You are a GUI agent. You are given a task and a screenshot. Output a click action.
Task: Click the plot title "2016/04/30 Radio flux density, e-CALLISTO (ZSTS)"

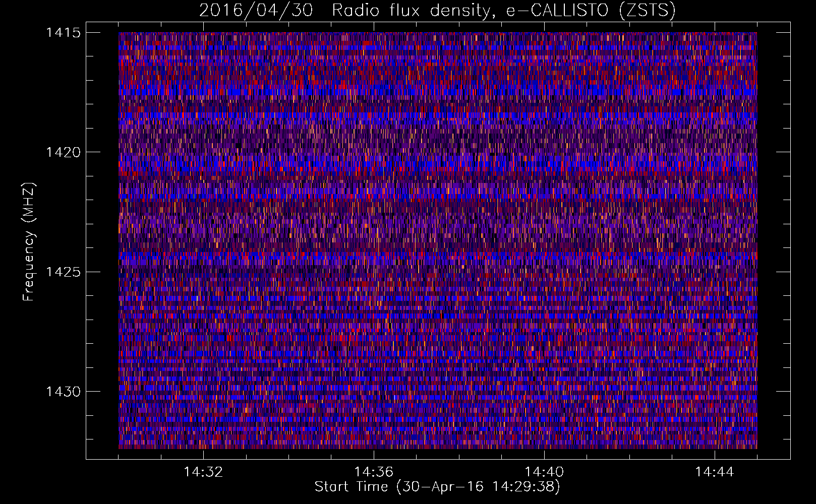pos(437,11)
